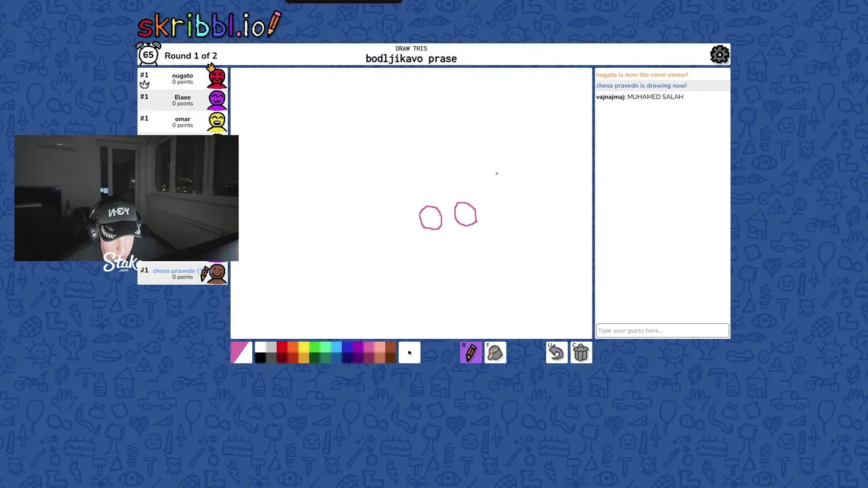Pick the bright blue color swatch
868x488 pixels.
coord(347,347)
